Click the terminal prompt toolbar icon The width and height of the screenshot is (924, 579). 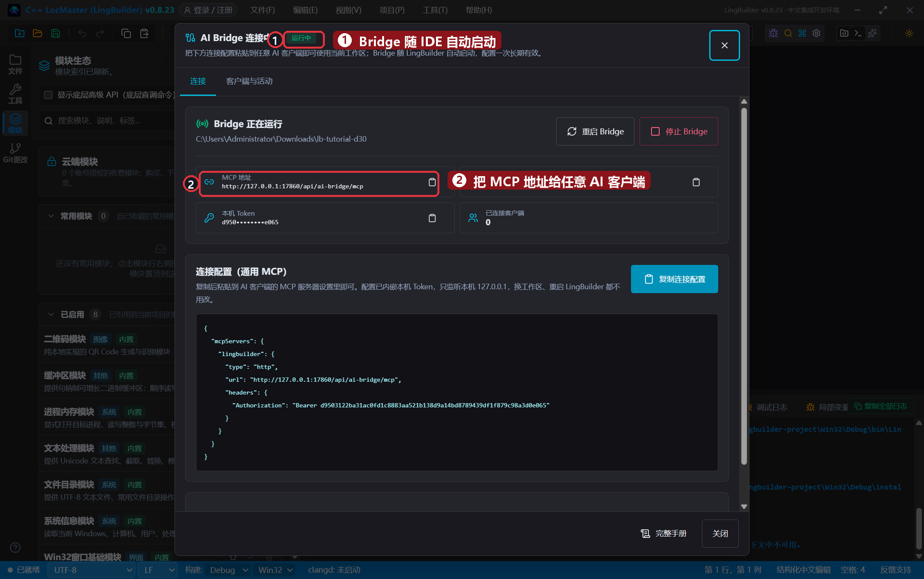coord(858,33)
